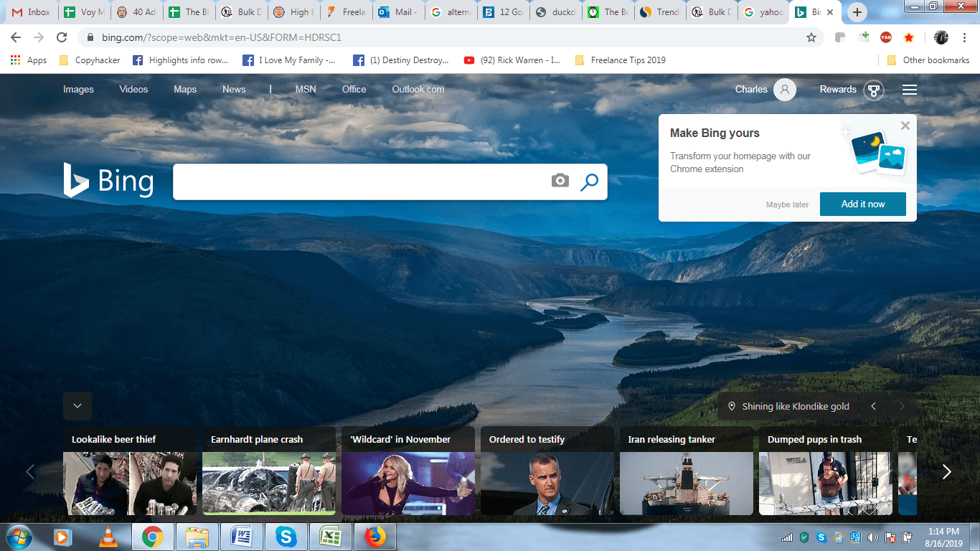Open Skype from the taskbar
Viewport: 980px width, 551px height.
tap(286, 537)
